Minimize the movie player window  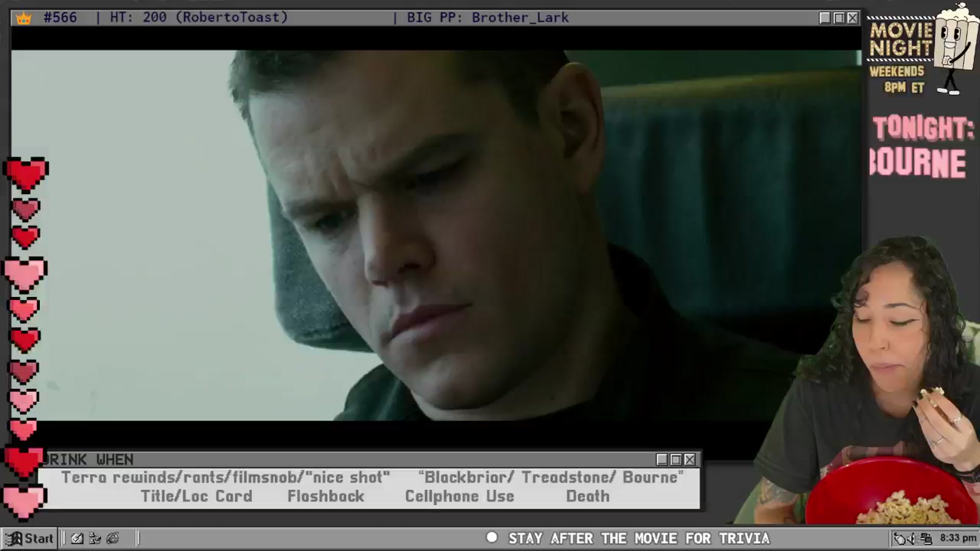click(825, 18)
